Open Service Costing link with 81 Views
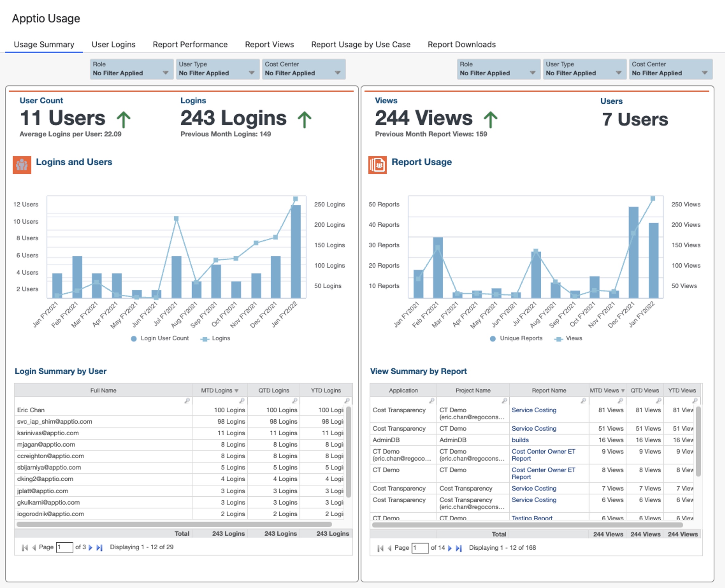The image size is (725, 588). pyautogui.click(x=534, y=410)
